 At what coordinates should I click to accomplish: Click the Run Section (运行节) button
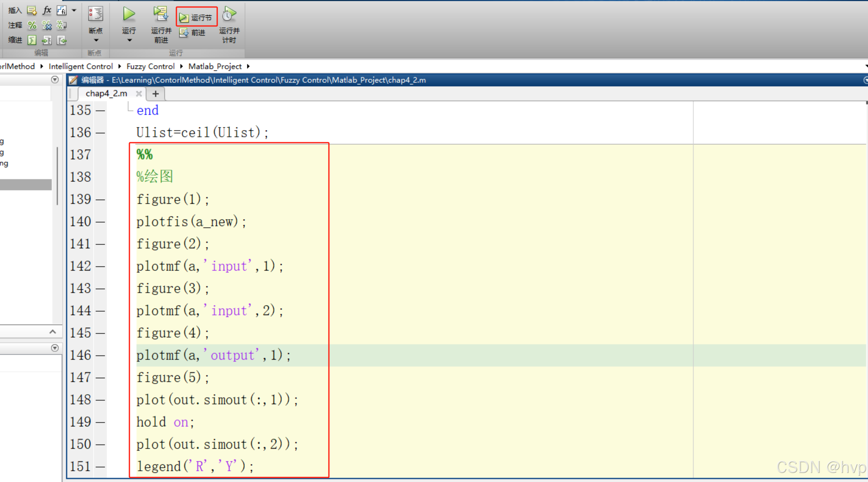[197, 17]
